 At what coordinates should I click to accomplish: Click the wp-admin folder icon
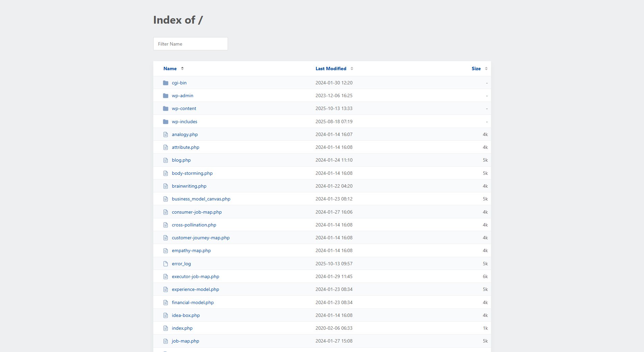(x=165, y=96)
